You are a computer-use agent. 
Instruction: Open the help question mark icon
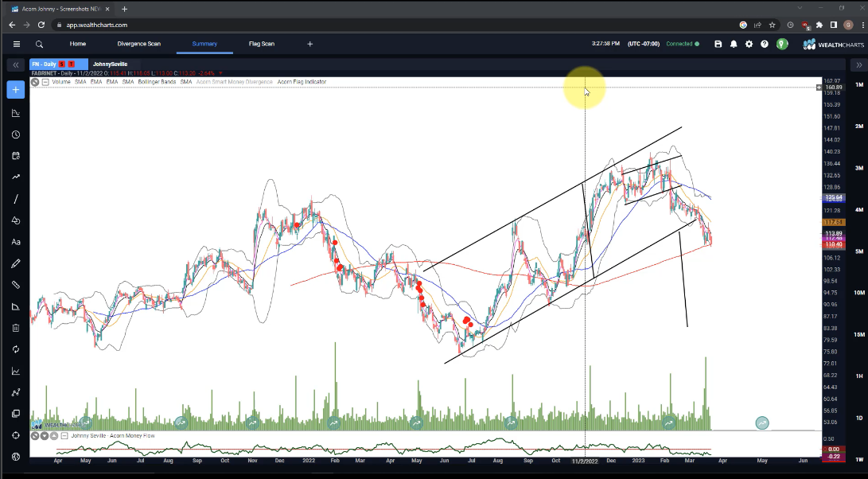coord(765,44)
